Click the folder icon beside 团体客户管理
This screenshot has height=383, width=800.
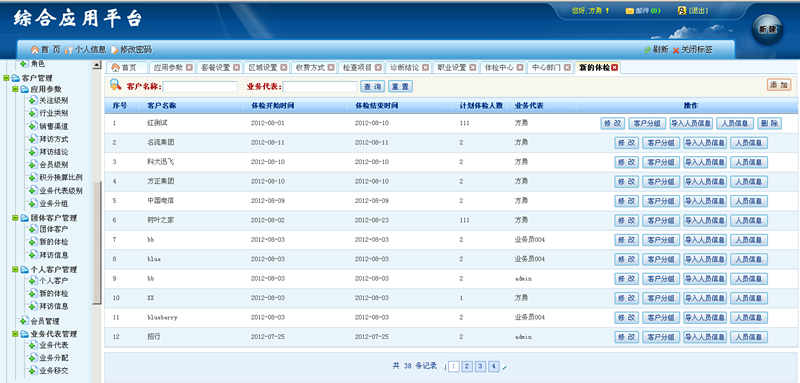tap(24, 218)
